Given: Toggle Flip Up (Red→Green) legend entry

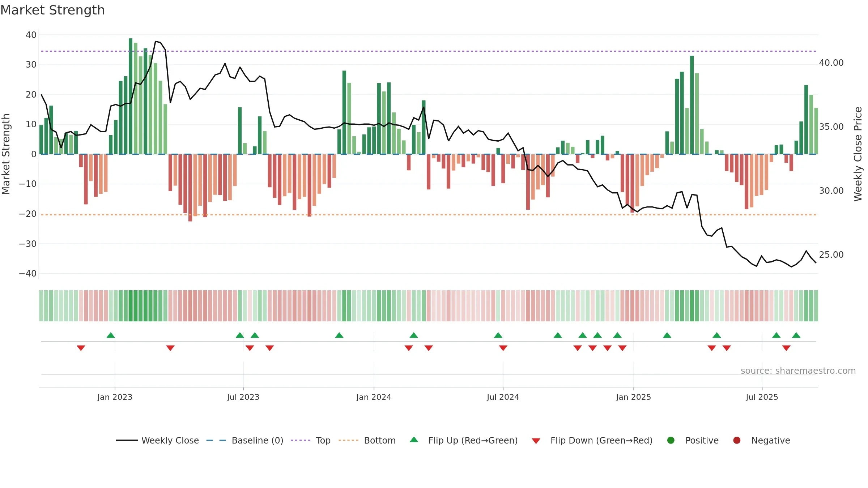Looking at the screenshot, I should click(464, 440).
